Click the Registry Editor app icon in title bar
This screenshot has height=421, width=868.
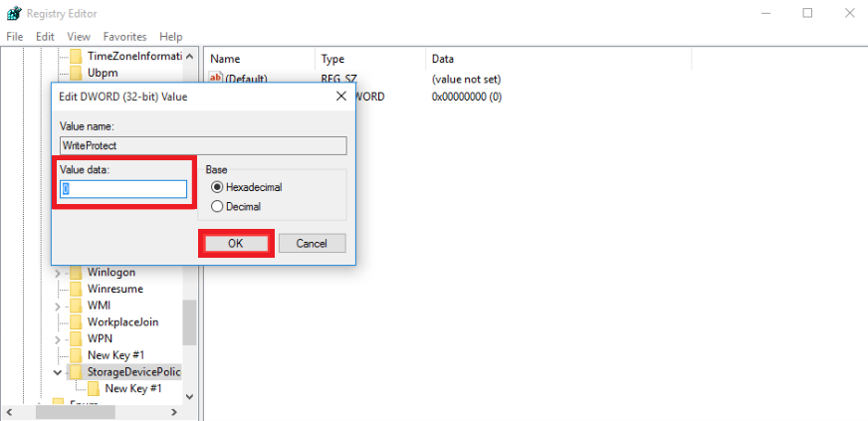tap(13, 13)
